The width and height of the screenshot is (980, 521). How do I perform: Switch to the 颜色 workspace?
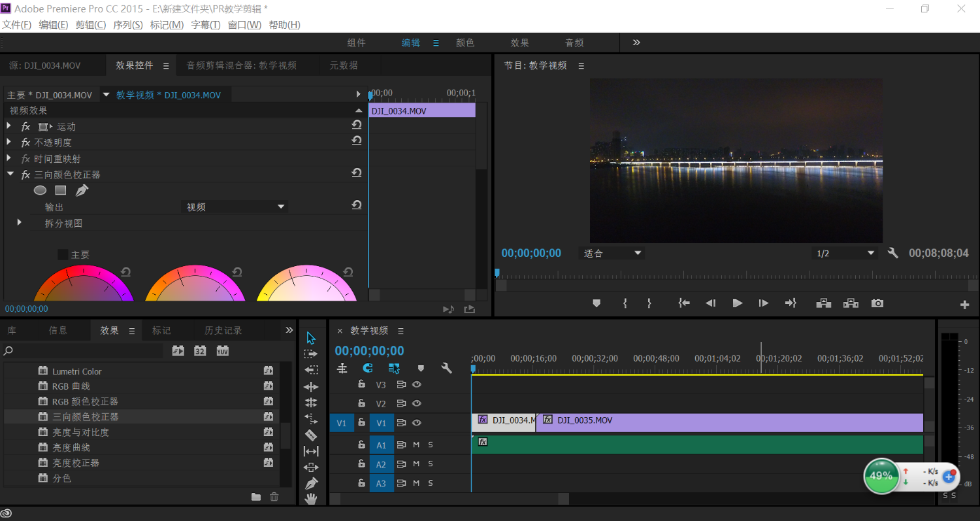465,42
